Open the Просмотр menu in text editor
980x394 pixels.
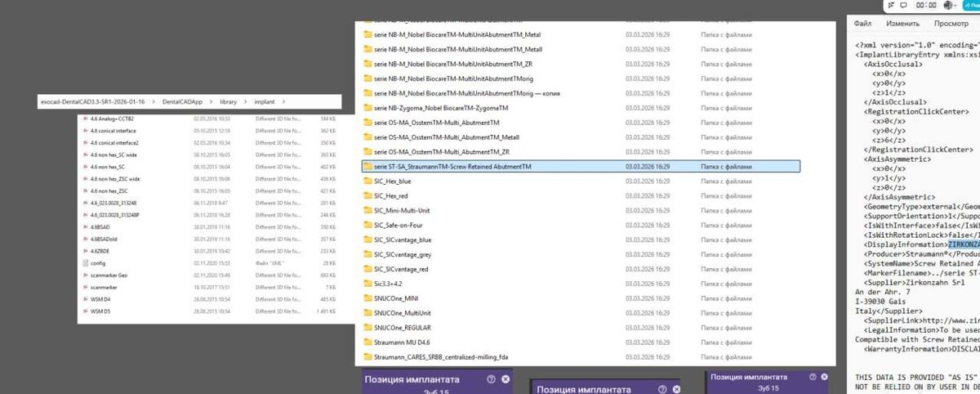click(x=951, y=24)
